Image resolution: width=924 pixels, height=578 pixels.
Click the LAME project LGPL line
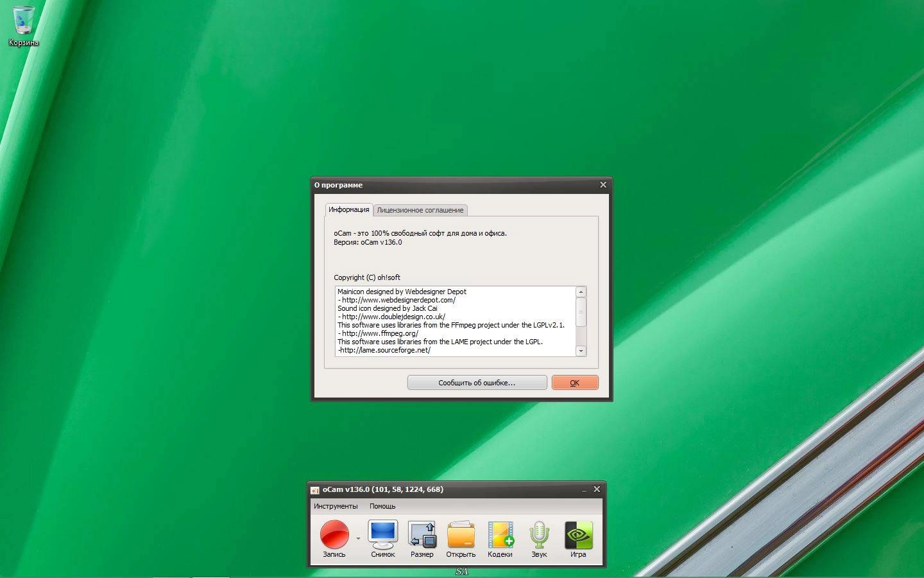click(x=440, y=342)
